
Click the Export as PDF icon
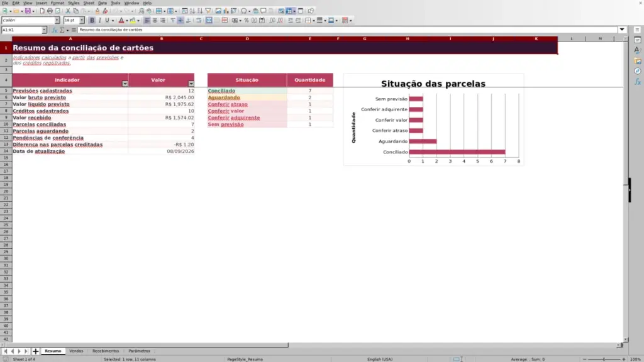point(42,11)
